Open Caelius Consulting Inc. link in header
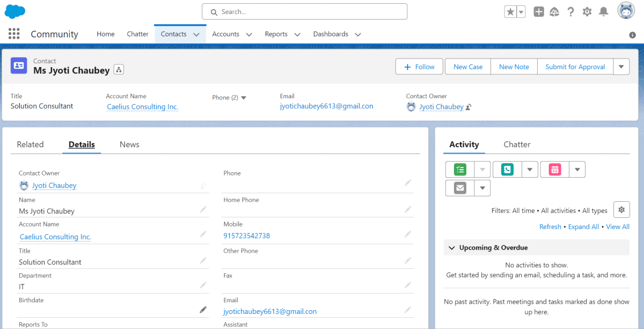 point(143,107)
